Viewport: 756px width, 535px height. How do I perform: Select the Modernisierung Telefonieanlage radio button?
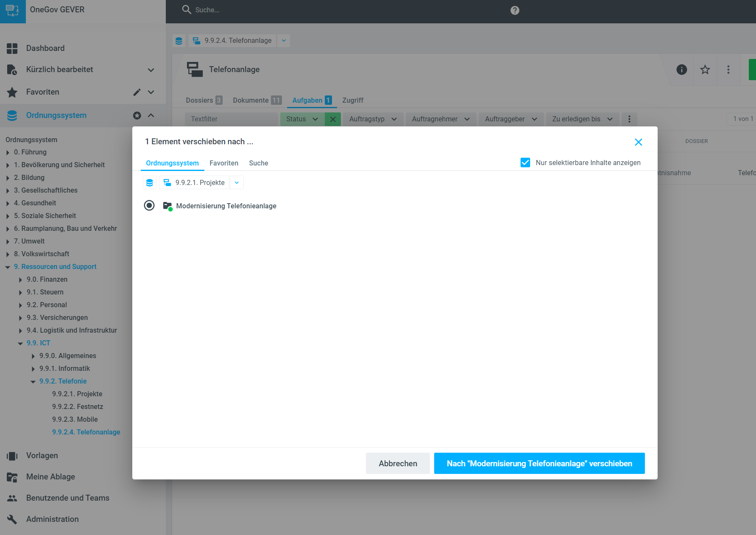point(149,206)
